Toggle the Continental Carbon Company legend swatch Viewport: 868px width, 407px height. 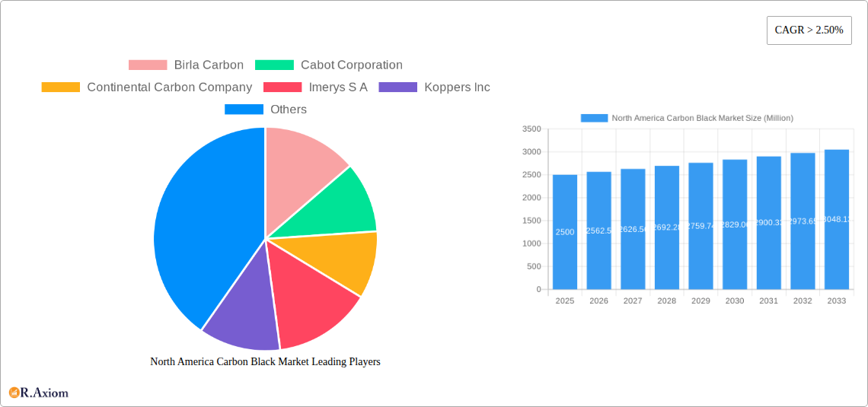[61, 87]
